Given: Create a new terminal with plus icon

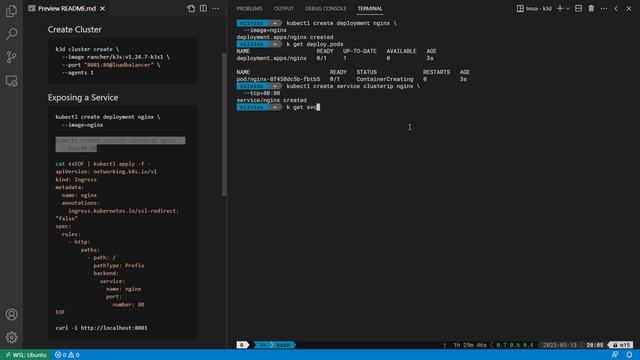Looking at the screenshot, I should tap(560, 9).
